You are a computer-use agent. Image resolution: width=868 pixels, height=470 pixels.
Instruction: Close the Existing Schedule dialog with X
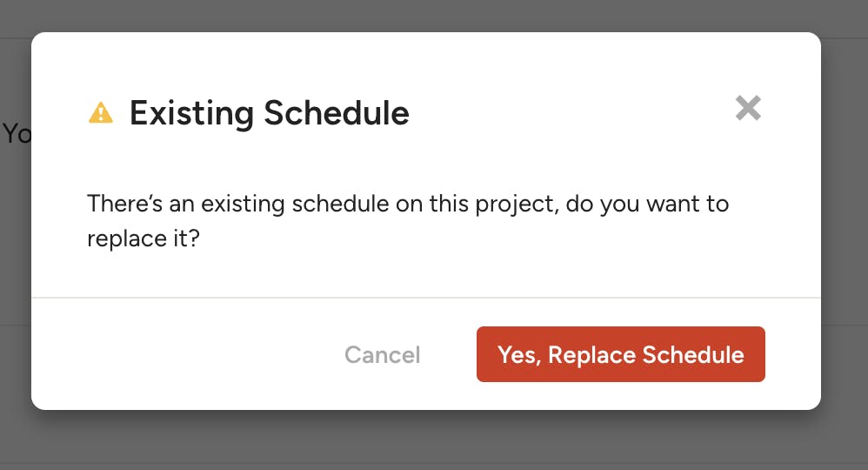[748, 108]
